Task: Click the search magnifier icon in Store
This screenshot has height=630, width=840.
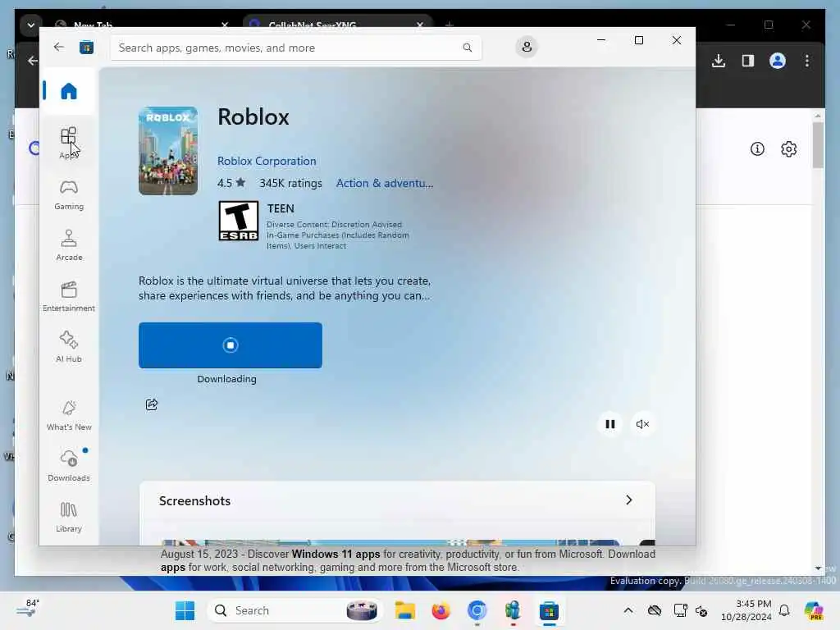Action: [467, 48]
